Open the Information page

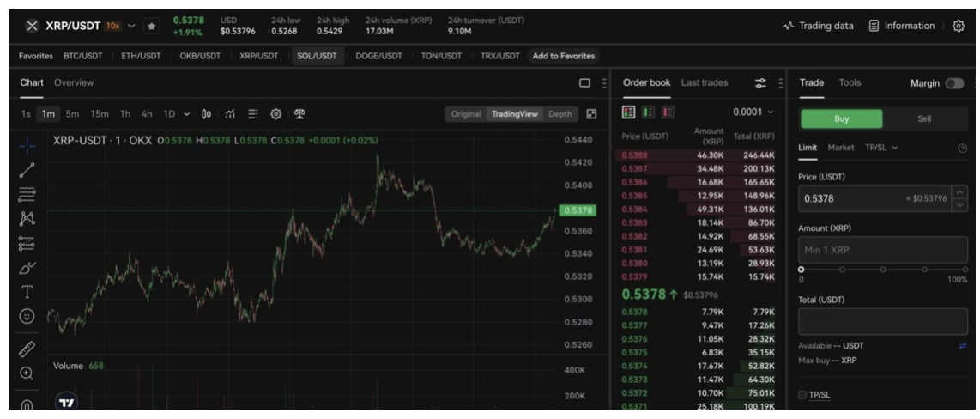(902, 27)
